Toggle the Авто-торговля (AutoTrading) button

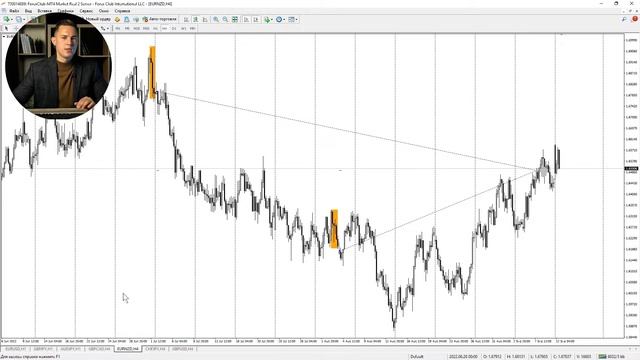click(x=160, y=19)
